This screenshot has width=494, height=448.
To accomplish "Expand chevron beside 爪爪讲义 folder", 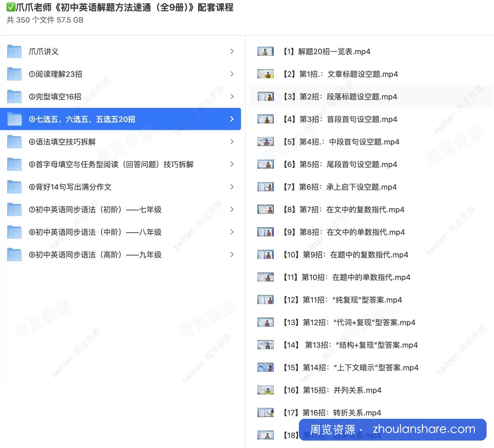I will tap(232, 51).
